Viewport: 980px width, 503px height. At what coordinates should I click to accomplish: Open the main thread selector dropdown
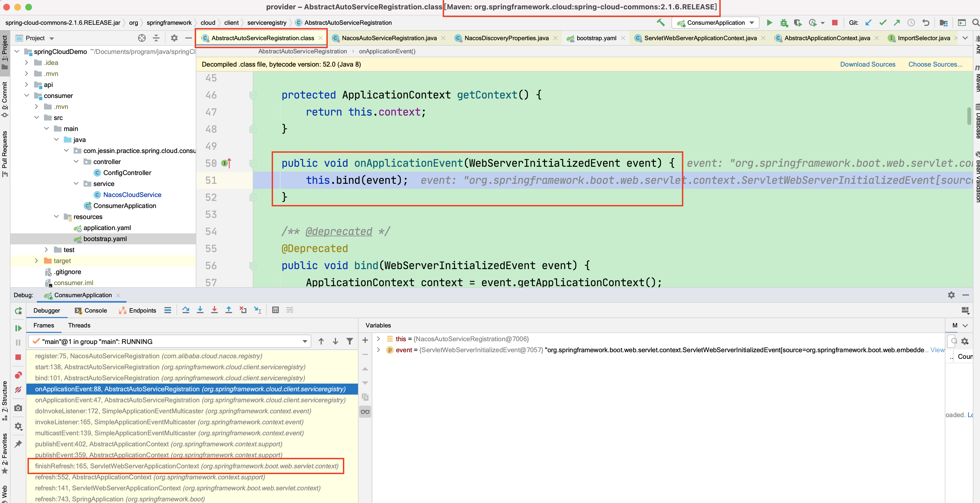tap(304, 341)
